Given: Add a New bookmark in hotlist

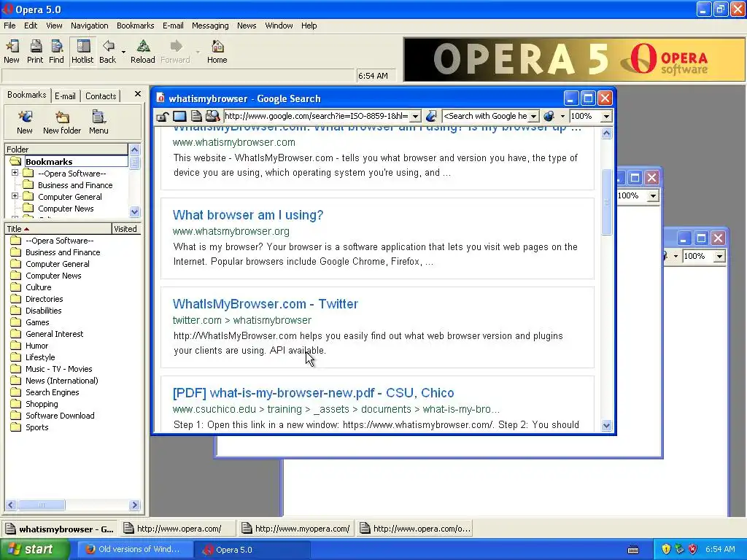Looking at the screenshot, I should [25, 122].
